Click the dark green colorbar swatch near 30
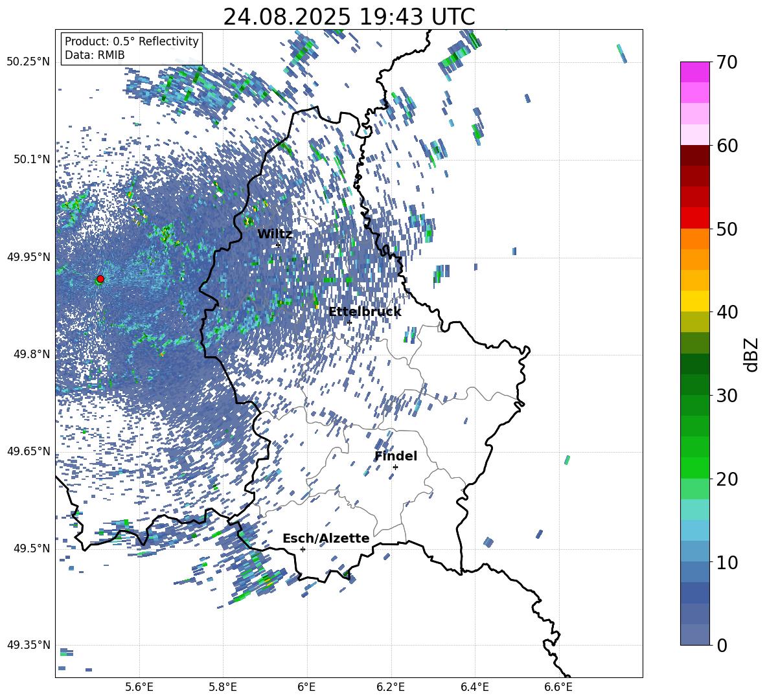The width and height of the screenshot is (767, 700). point(694,385)
